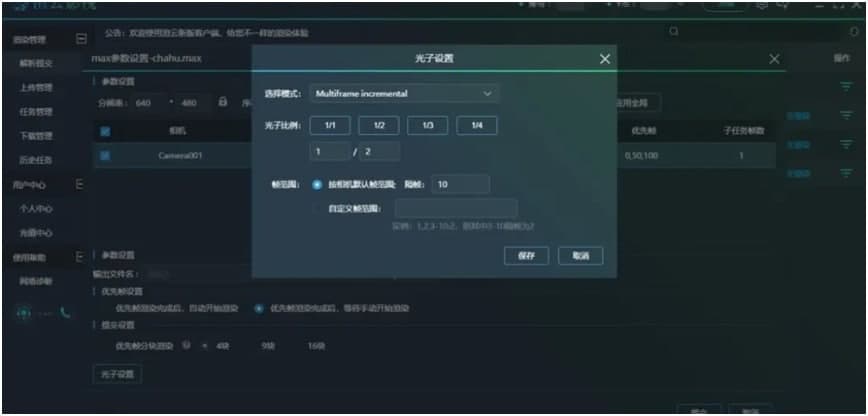Cancel the dialog with 取消 button
Viewport: 868px width, 416px height.
(581, 256)
